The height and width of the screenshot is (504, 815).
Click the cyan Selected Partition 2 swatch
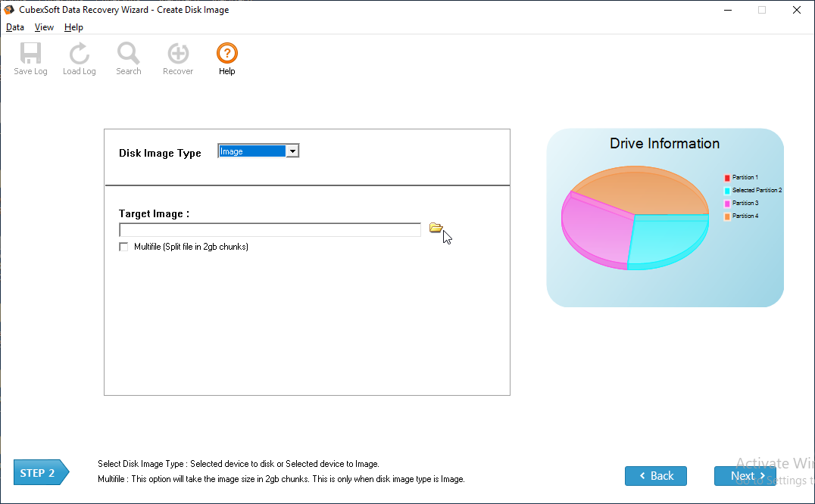[x=727, y=191]
